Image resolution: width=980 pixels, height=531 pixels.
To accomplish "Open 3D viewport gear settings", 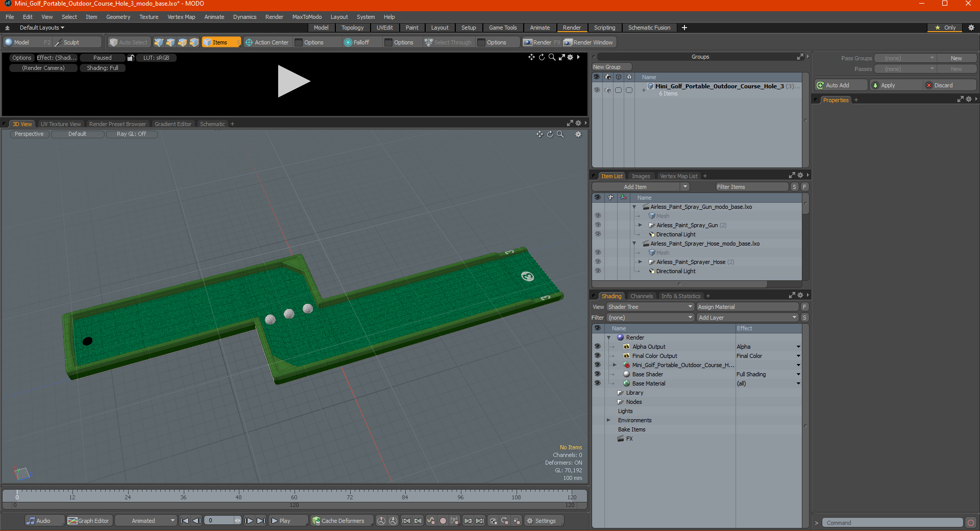I will [578, 134].
